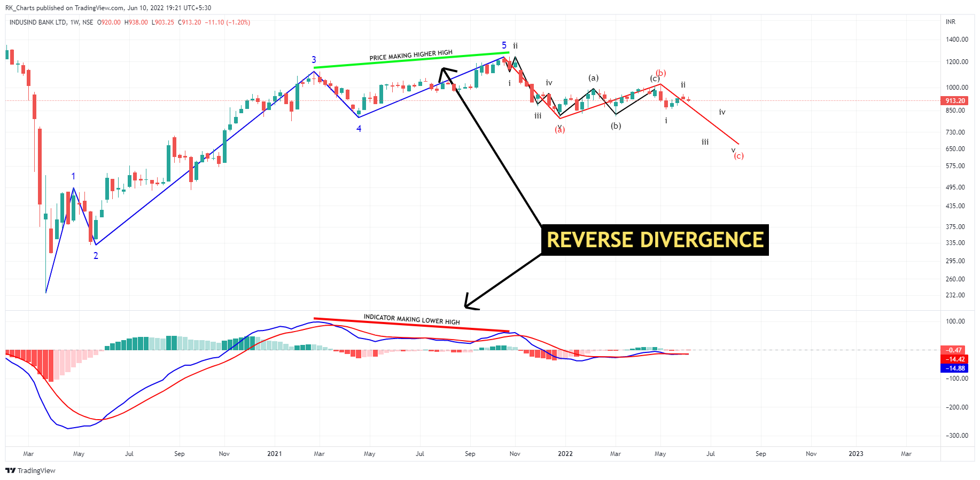Click the low value L903.25
Image resolution: width=980 pixels, height=480 pixels.
pyautogui.click(x=162, y=22)
